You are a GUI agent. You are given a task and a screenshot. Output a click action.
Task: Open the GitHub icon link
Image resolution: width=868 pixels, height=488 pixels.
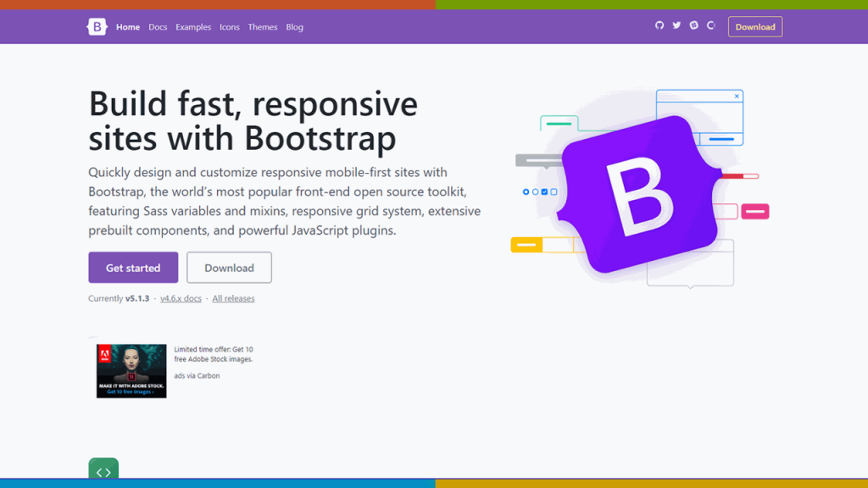coord(659,25)
